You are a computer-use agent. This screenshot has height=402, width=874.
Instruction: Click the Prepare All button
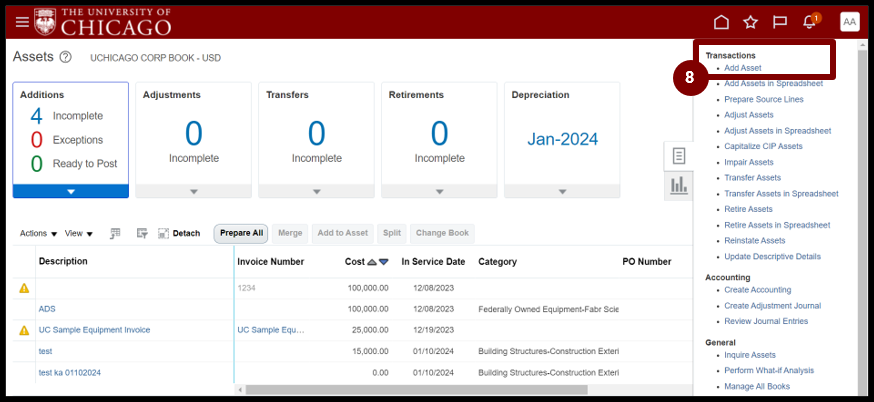click(x=241, y=233)
